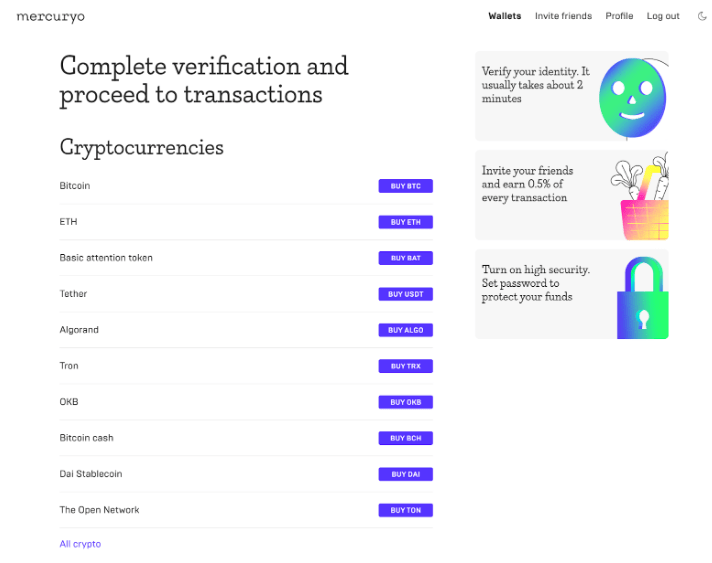Click the BUY OKB button
The height and width of the screenshot is (563, 712).
tap(405, 402)
